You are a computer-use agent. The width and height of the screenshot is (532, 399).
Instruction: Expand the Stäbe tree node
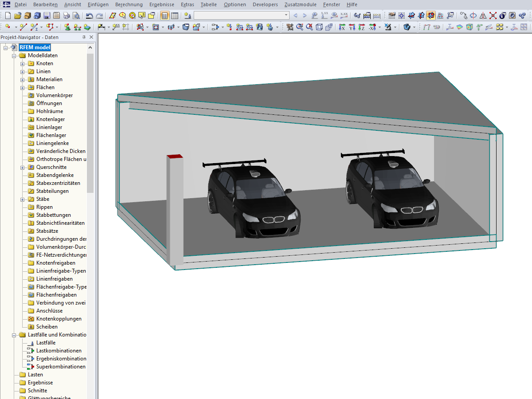[x=22, y=199]
